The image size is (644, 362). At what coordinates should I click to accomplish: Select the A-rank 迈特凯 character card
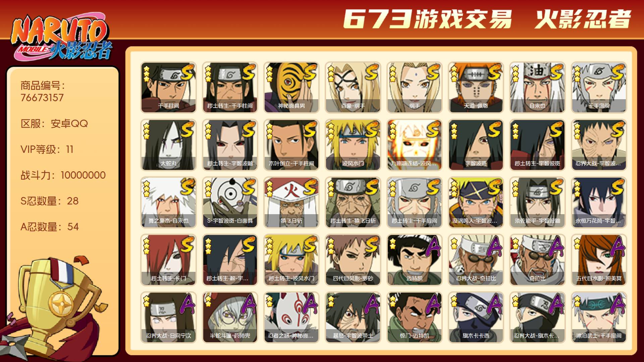(415, 260)
